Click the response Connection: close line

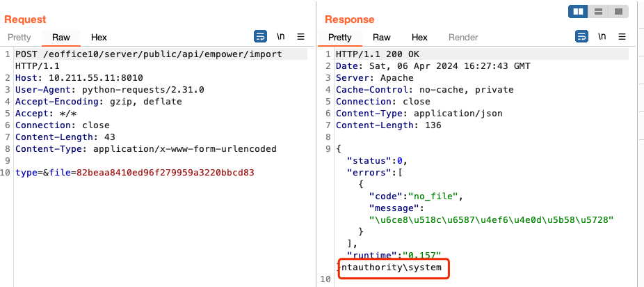[x=383, y=102]
